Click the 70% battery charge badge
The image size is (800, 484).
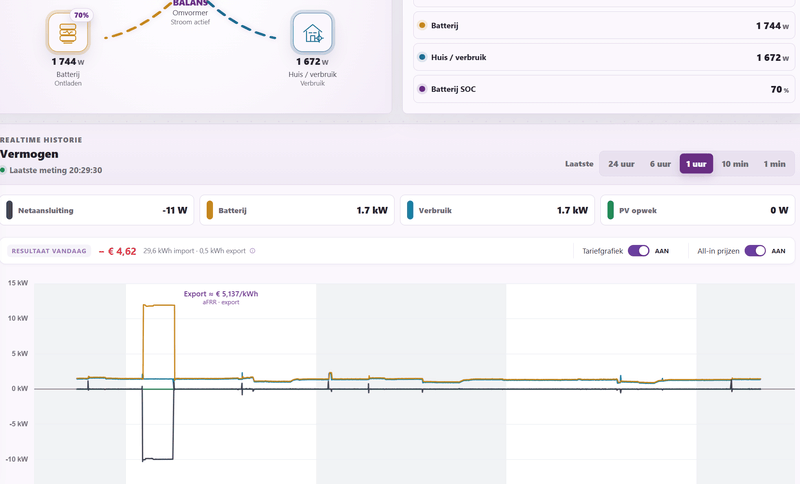pos(81,15)
